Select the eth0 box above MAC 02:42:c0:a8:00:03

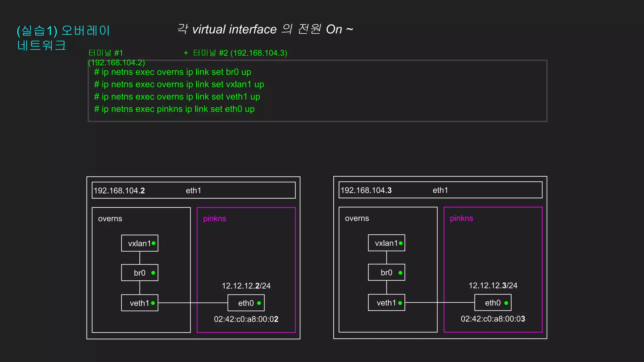click(493, 303)
